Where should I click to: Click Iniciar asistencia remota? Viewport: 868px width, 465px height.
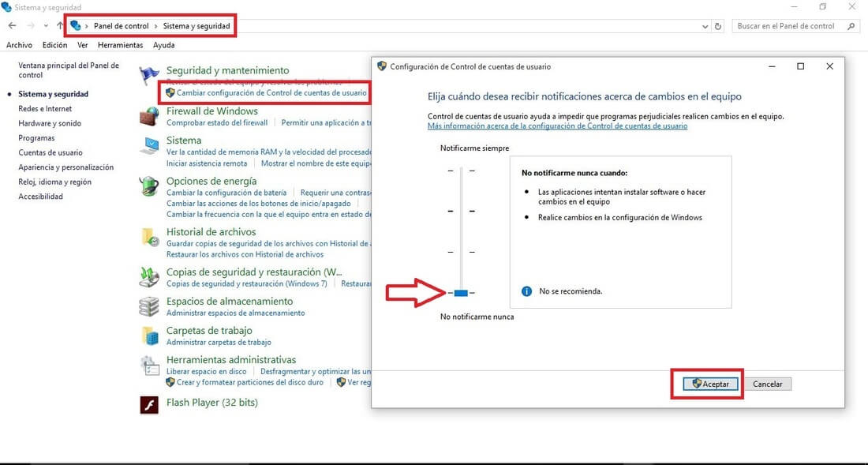pyautogui.click(x=207, y=163)
